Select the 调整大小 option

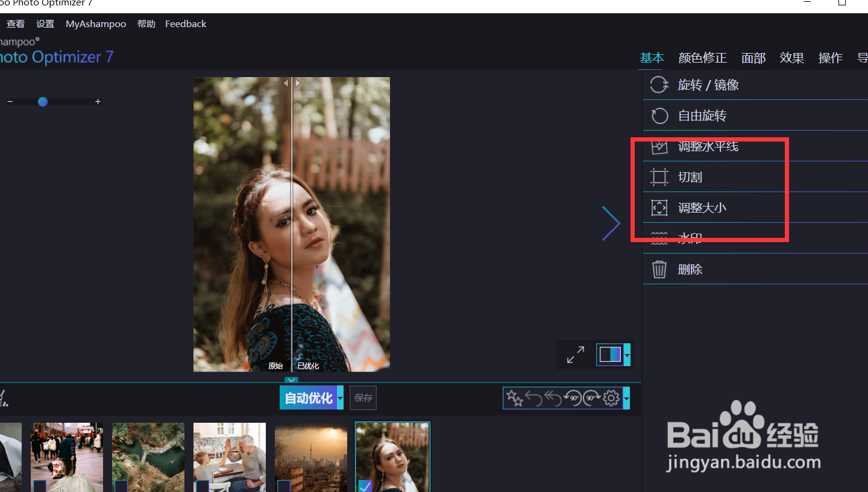point(755,208)
